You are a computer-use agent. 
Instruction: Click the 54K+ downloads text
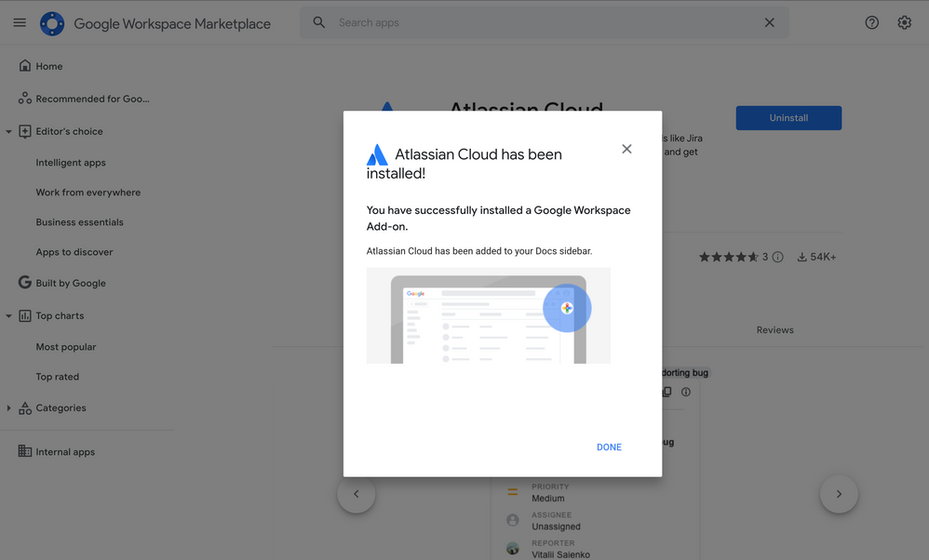tap(823, 257)
